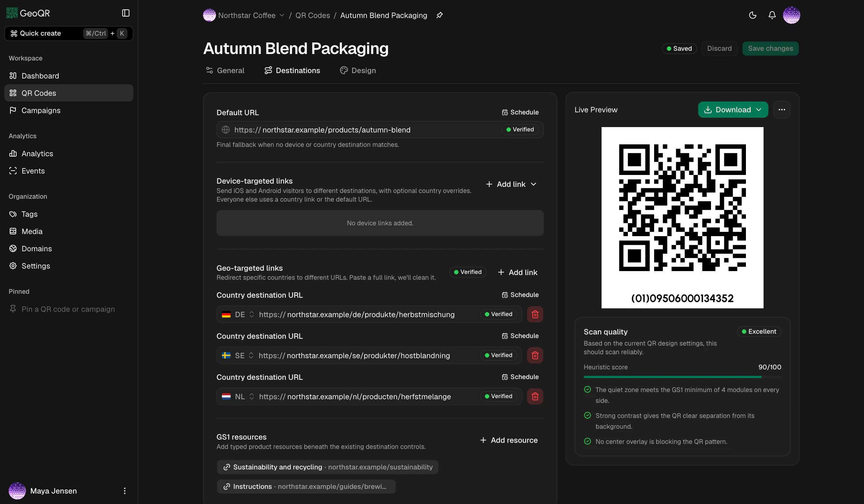Change the DE country selector

[x=238, y=314]
